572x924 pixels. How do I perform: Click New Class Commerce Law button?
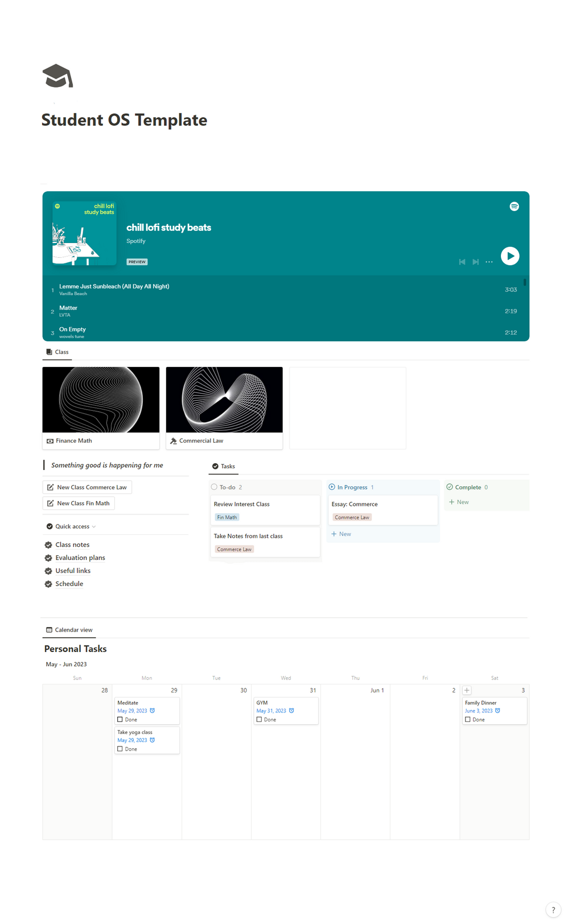(x=87, y=488)
